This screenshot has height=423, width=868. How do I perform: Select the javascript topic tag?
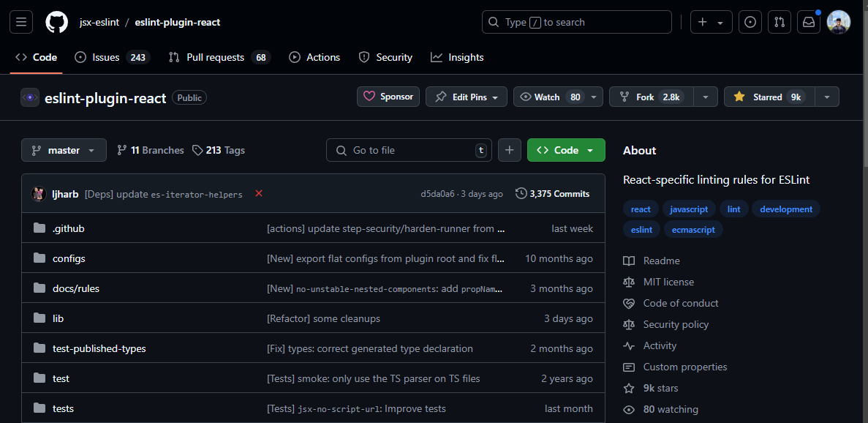tap(689, 209)
